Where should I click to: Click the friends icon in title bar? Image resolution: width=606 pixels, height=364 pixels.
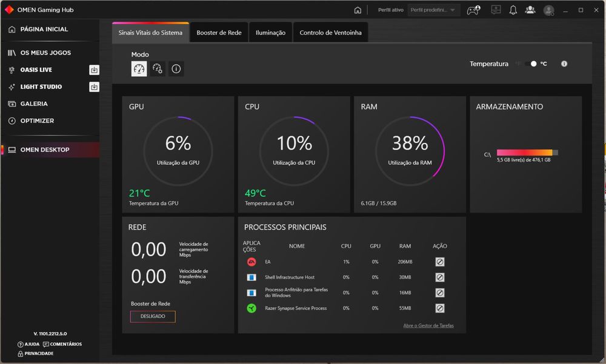click(x=530, y=10)
